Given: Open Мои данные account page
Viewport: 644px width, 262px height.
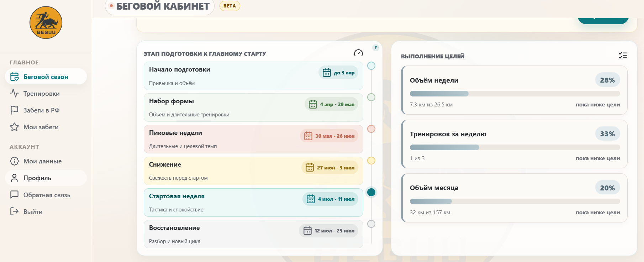Looking at the screenshot, I should coord(46,161).
